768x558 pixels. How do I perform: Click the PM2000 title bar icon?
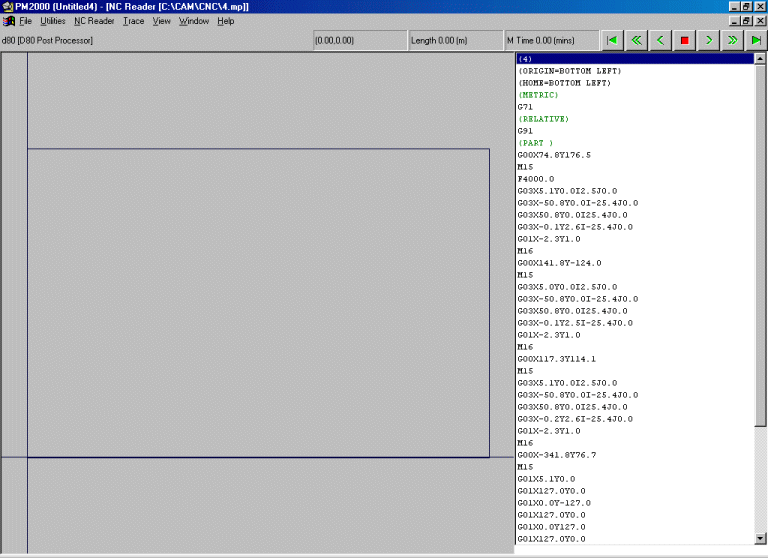coord(7,6)
